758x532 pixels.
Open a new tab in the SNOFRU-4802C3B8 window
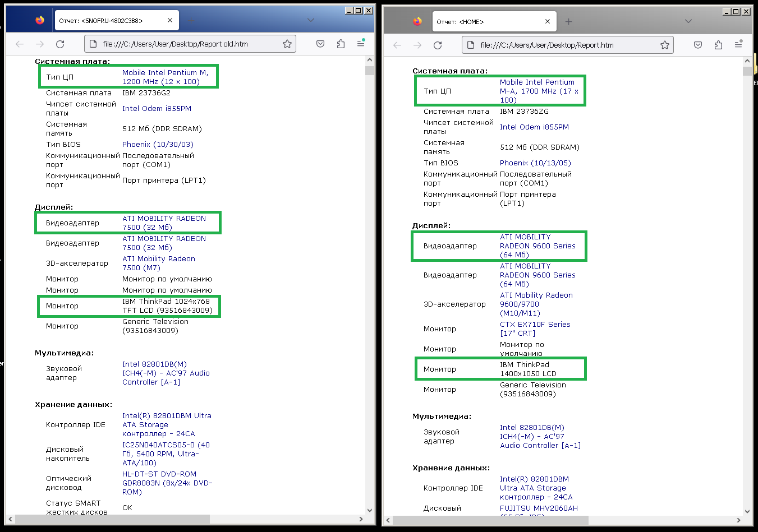point(191,21)
